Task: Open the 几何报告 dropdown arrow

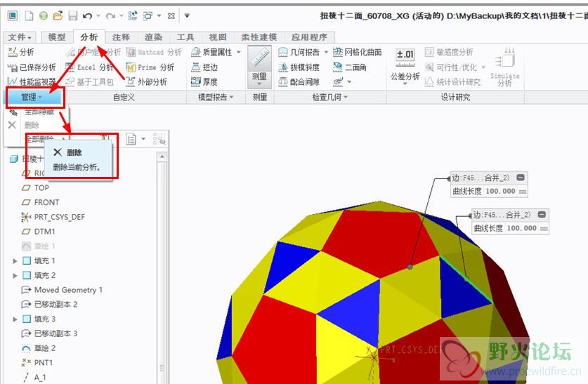Action: (326, 52)
